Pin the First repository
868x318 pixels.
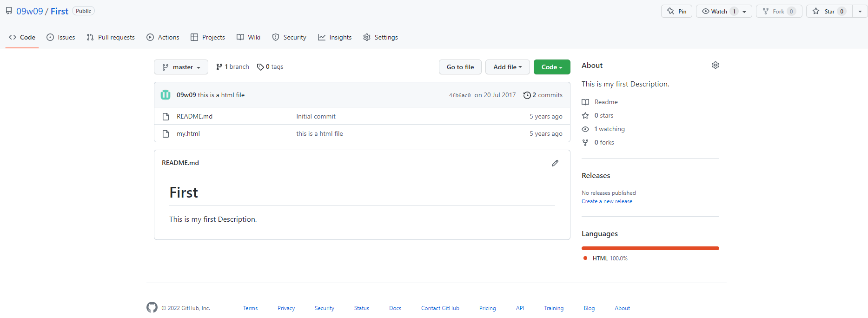click(x=676, y=11)
